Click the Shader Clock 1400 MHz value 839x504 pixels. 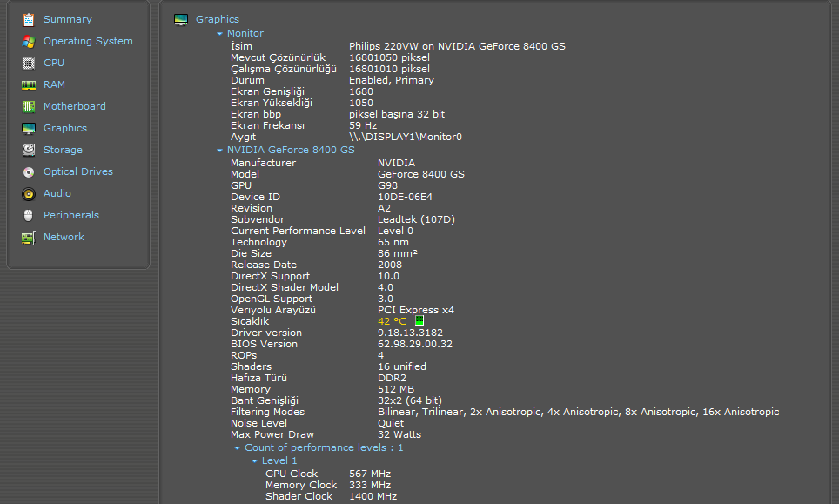click(x=373, y=496)
